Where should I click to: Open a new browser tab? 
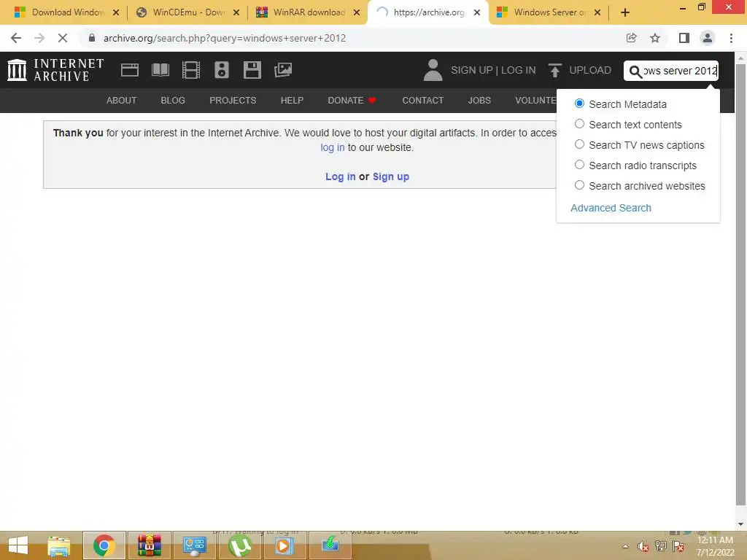[x=625, y=12]
